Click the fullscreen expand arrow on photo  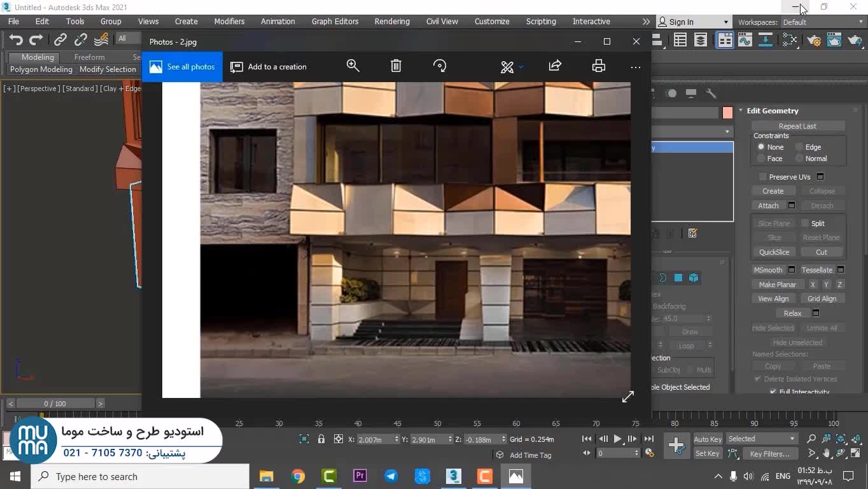[627, 397]
